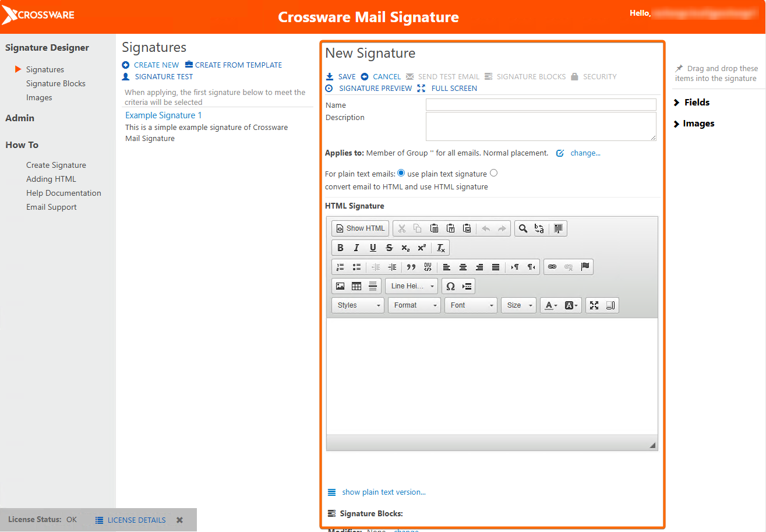Open Signature Blocks in the sidebar

pyautogui.click(x=56, y=83)
